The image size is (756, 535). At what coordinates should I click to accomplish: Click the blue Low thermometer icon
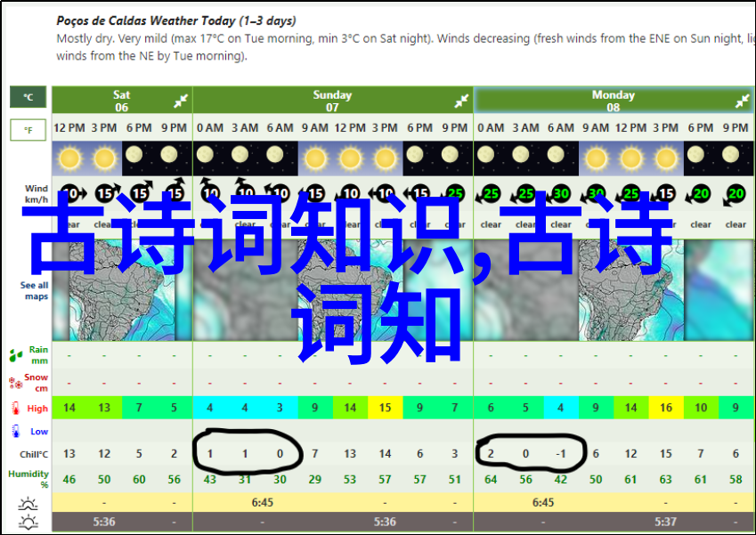[16, 431]
